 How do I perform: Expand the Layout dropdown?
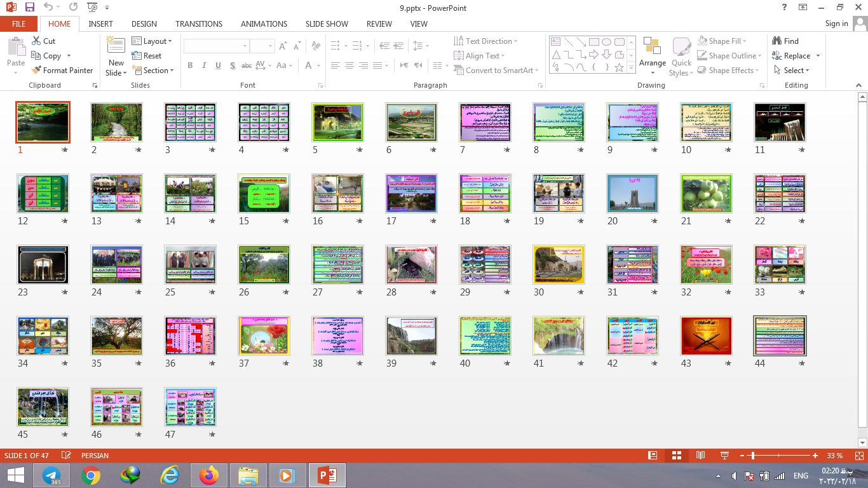tap(153, 41)
